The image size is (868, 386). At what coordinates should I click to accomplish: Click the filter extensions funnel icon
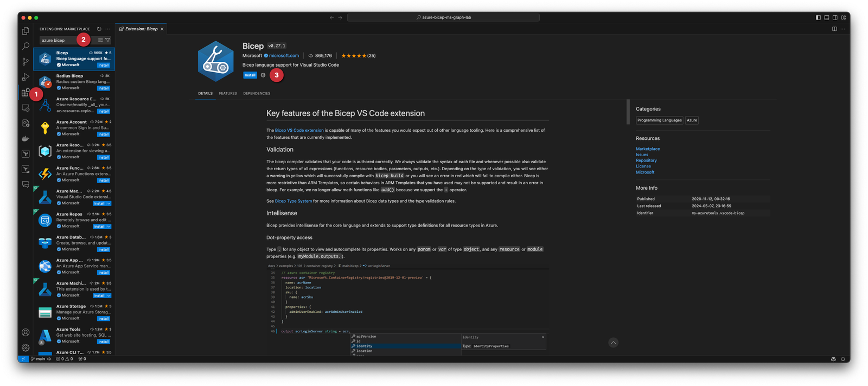pyautogui.click(x=107, y=40)
